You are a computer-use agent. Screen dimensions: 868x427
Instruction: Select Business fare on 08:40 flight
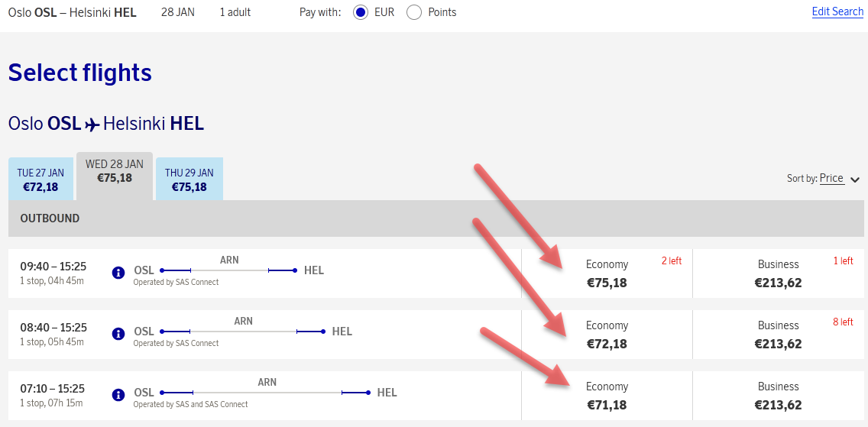pyautogui.click(x=778, y=335)
